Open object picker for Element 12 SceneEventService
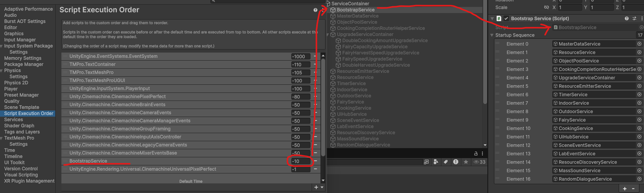The image size is (644, 193). point(639,145)
